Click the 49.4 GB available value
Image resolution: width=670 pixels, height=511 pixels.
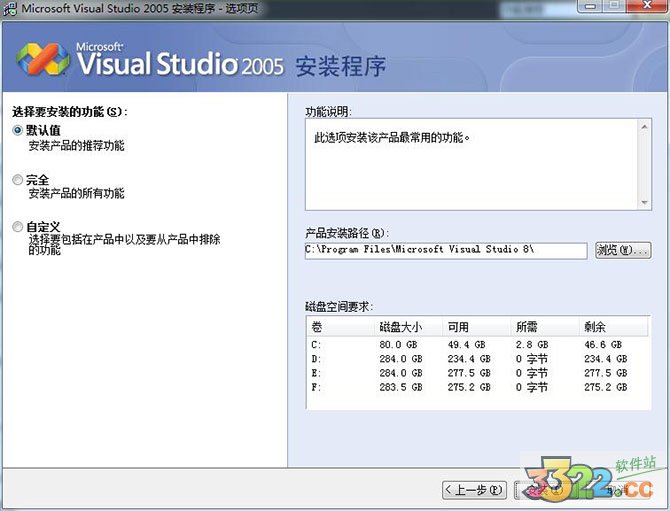(467, 345)
